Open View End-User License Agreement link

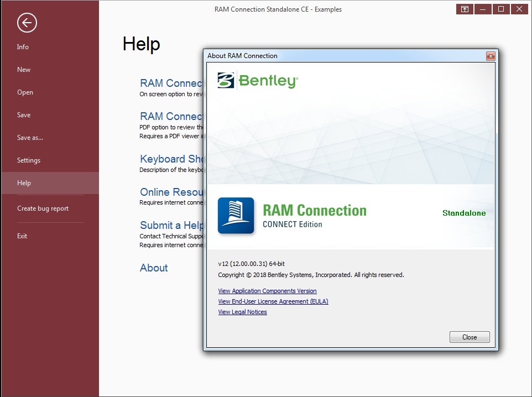pyautogui.click(x=273, y=301)
